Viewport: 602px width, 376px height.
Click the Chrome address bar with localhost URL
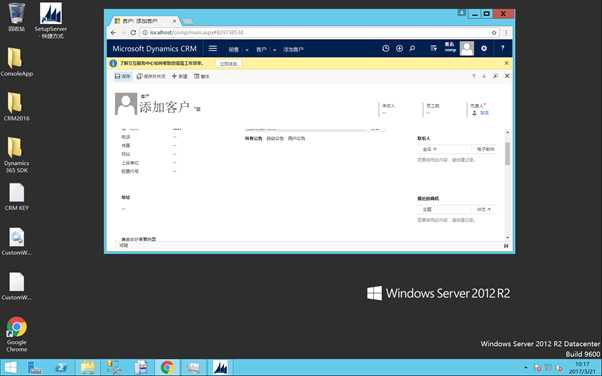pyautogui.click(x=315, y=33)
